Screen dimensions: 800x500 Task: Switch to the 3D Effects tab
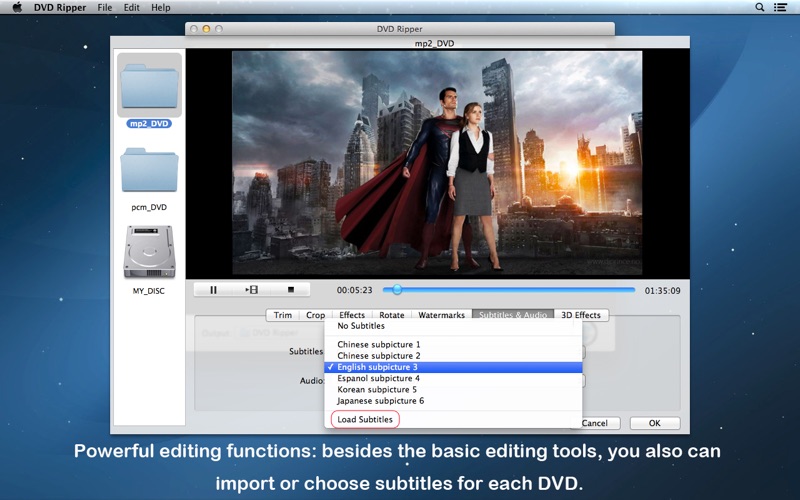coord(581,315)
